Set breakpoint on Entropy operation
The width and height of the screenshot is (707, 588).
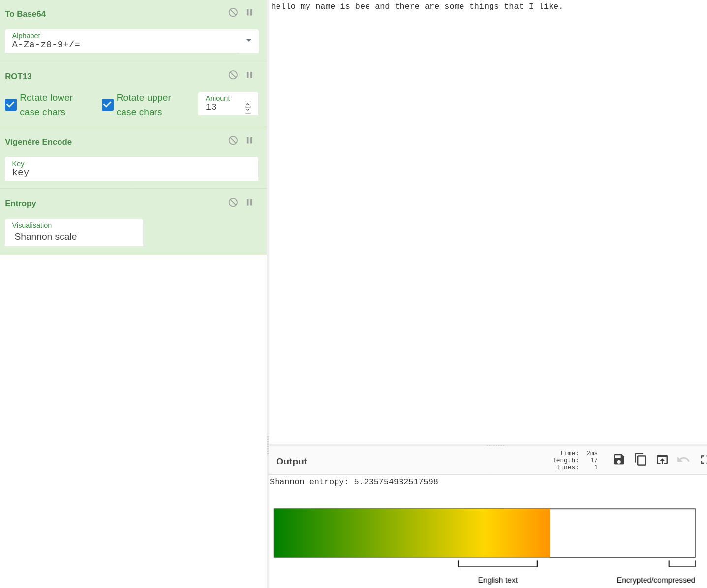coord(249,202)
